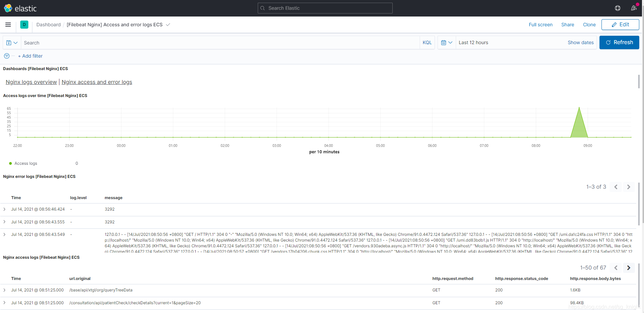Screen dimensions: 644x313
Task: Click the log.level column header
Action: pyautogui.click(x=78, y=198)
